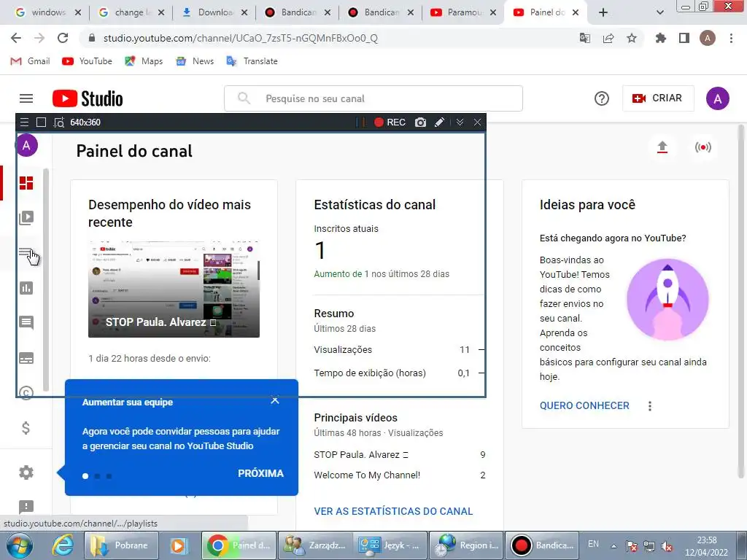Toggle the Chrome side panel icon
Viewport: 747px width, 560px height.
[684, 38]
